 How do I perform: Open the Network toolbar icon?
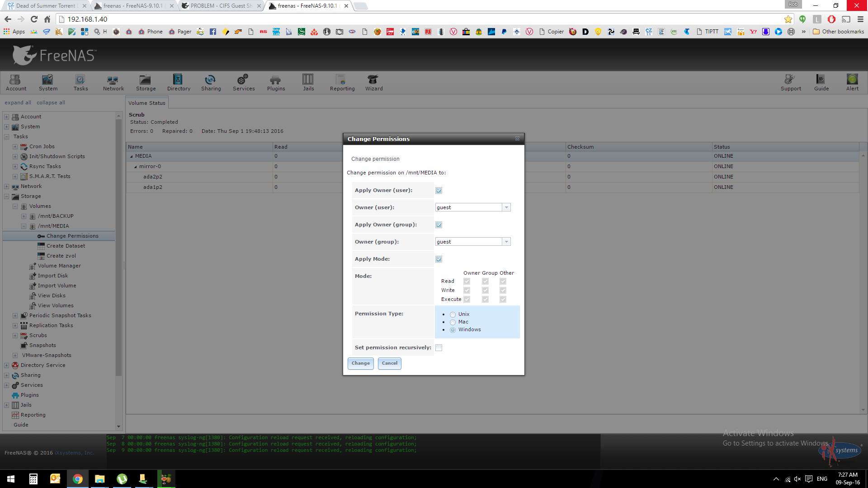(113, 83)
